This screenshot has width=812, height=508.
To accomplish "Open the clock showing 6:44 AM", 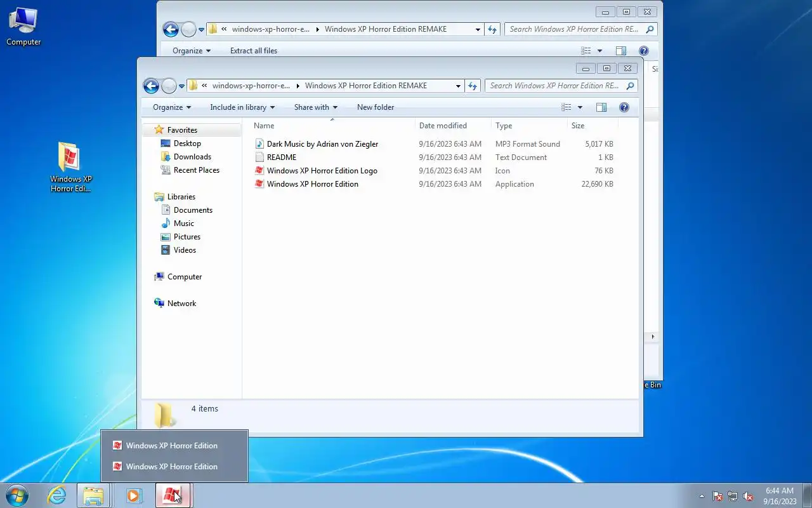I will tap(780, 496).
